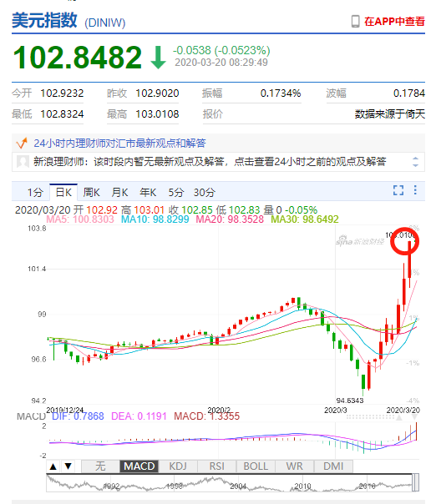Click the 新浪理财师 avatar thumbnail
Image resolution: width=436 pixels, height=504 pixels.
pos(23,161)
